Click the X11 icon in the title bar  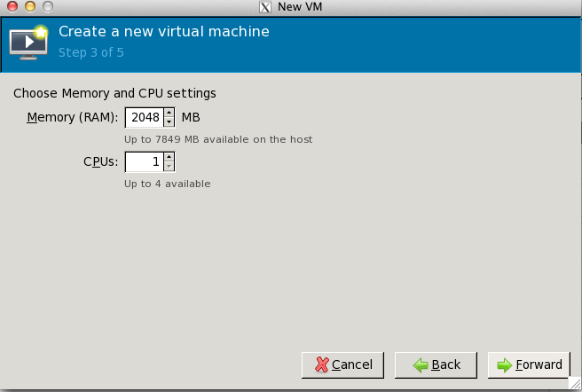tap(265, 7)
